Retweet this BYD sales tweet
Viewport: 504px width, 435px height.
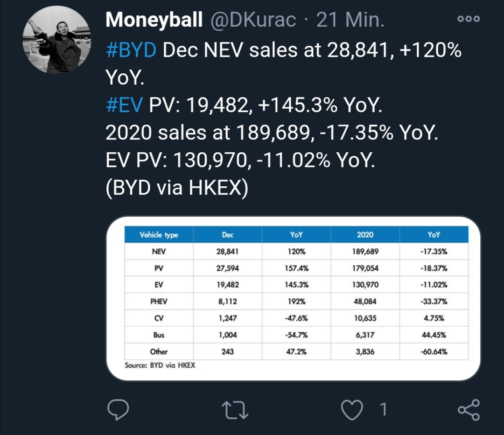tap(234, 410)
